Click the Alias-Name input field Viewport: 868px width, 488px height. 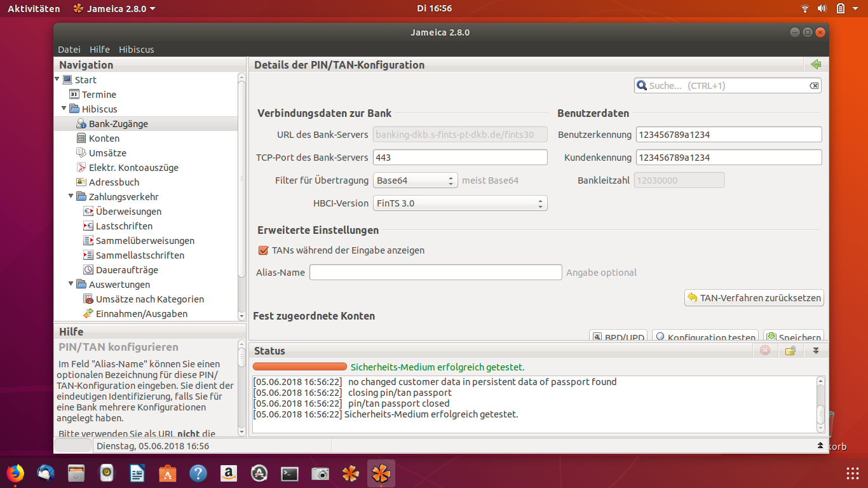coord(435,273)
